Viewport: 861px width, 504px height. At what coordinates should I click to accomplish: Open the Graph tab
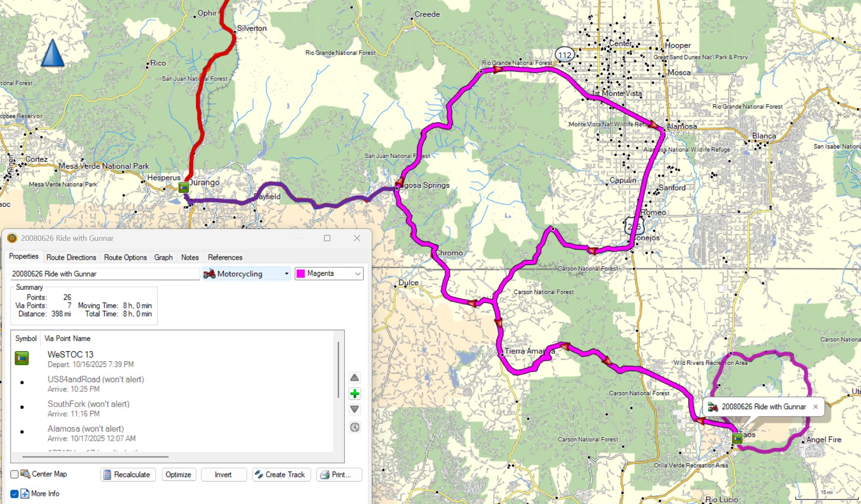click(x=163, y=257)
